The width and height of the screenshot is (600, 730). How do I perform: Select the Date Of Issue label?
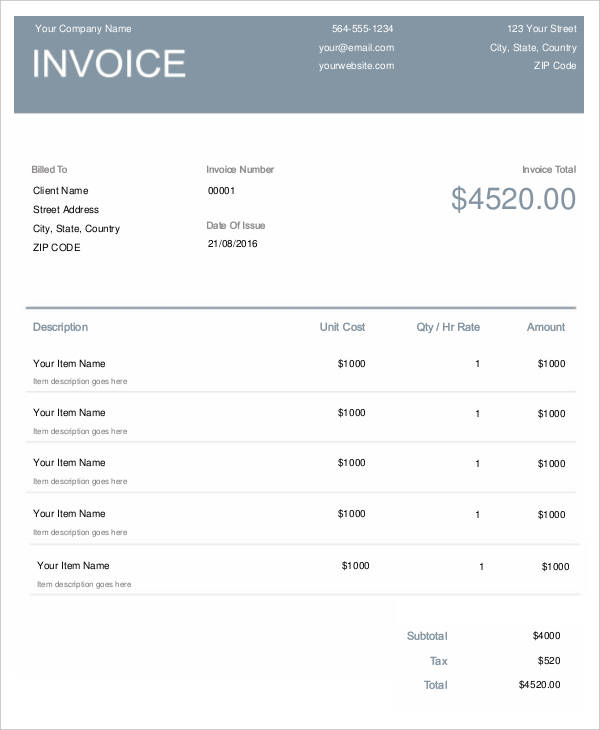click(x=236, y=225)
